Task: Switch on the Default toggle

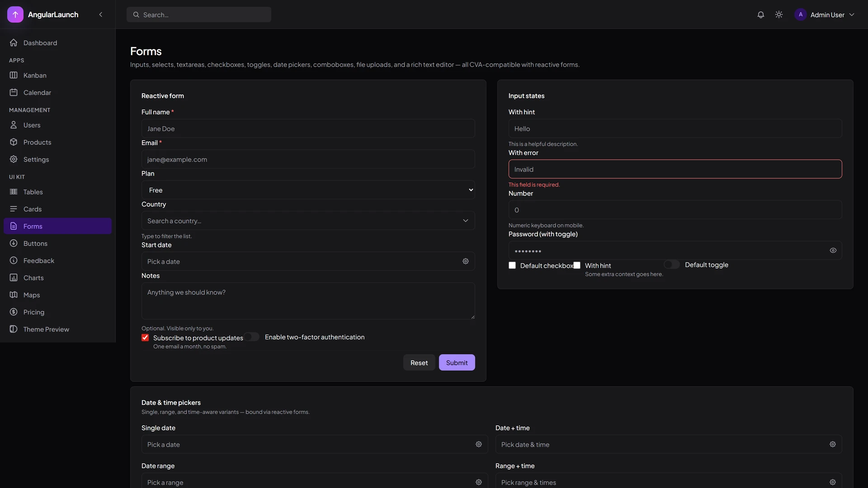Action: (x=672, y=264)
